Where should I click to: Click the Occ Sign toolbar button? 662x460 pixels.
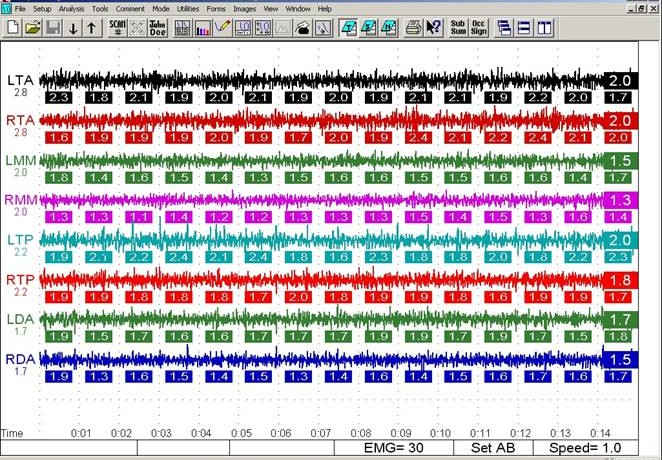click(478, 28)
